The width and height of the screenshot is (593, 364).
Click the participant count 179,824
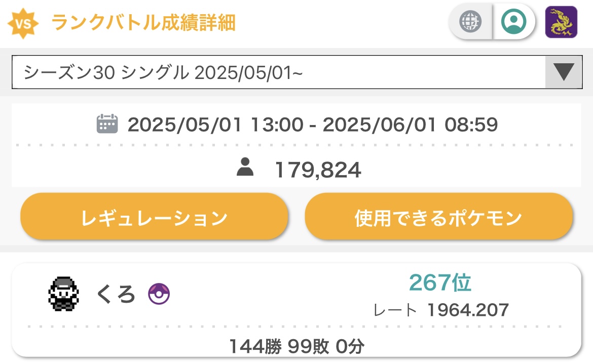point(318,170)
